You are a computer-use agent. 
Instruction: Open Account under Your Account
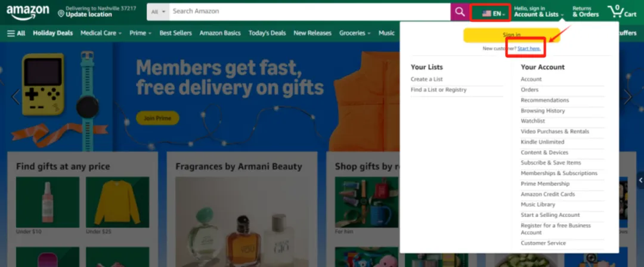531,79
